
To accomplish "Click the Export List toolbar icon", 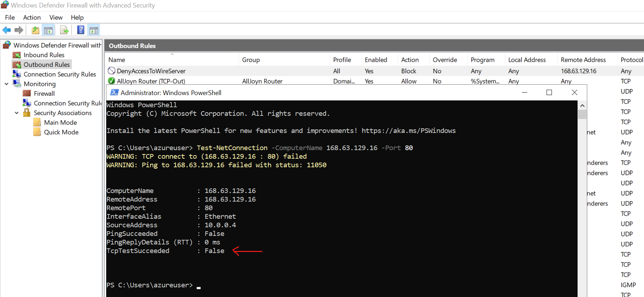I will pos(64,30).
